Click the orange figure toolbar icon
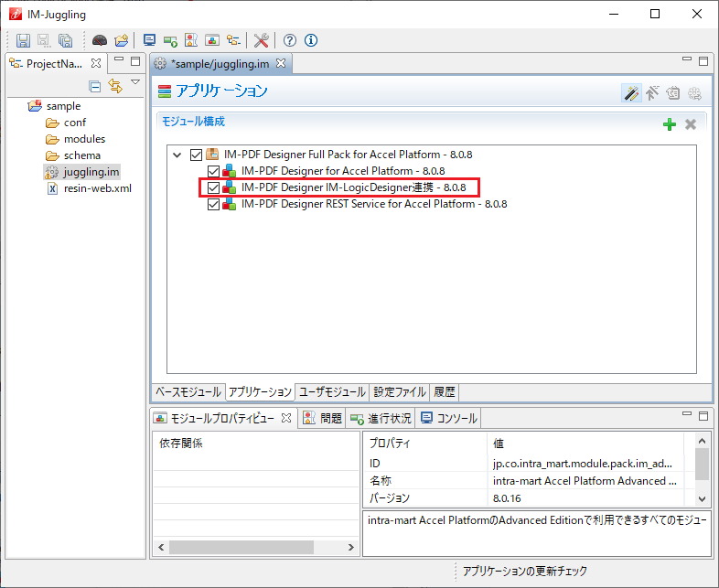719x588 pixels. click(191, 40)
